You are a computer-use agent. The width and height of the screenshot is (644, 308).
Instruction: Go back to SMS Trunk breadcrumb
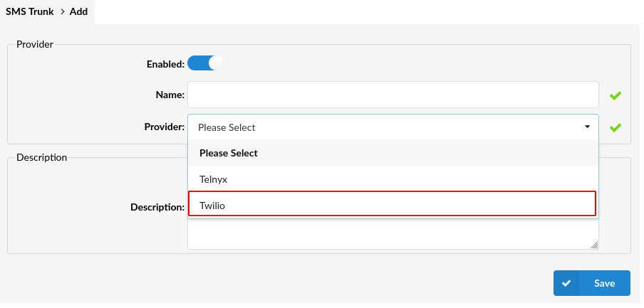pos(29,11)
